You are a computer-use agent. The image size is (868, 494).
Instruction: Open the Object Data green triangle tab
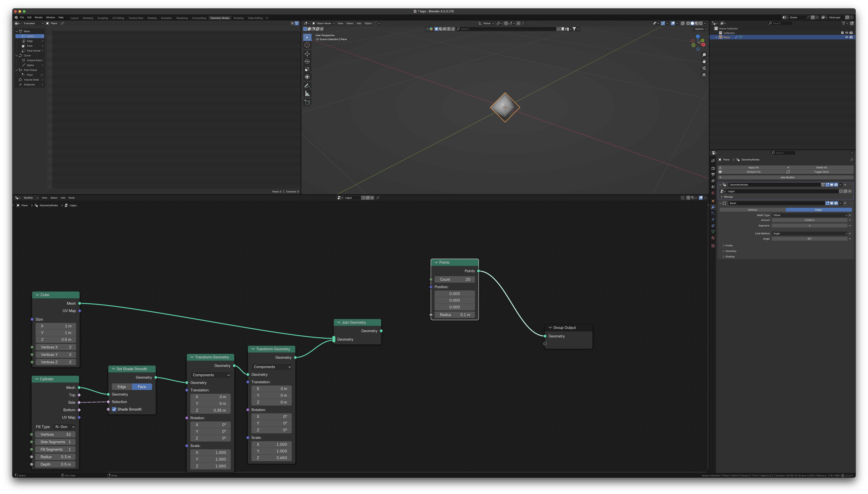tap(713, 232)
